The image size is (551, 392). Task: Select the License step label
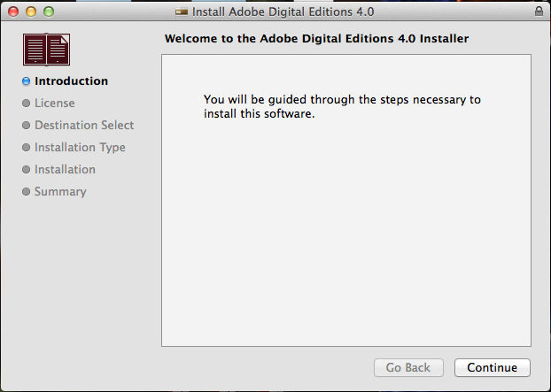[55, 104]
